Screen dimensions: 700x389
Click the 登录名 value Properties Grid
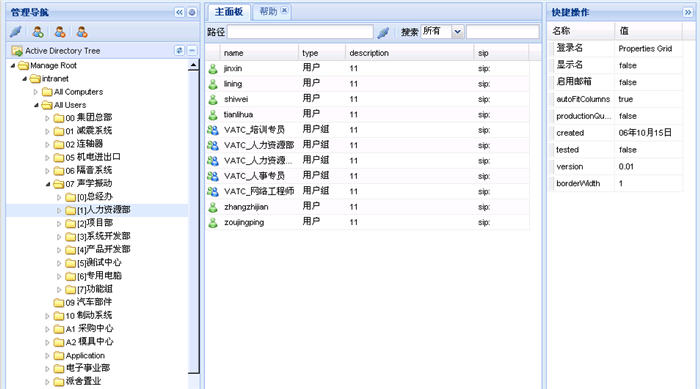click(x=645, y=49)
